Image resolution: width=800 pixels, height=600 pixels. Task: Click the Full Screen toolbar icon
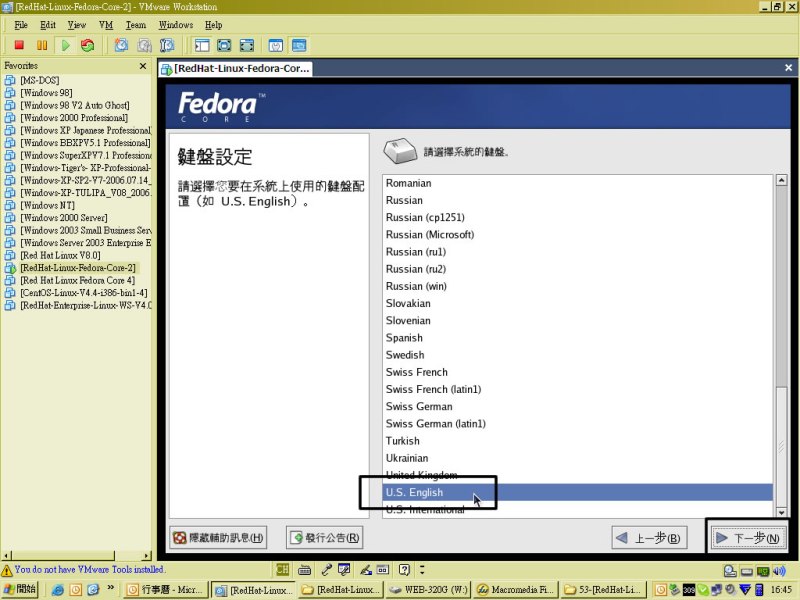click(x=224, y=45)
